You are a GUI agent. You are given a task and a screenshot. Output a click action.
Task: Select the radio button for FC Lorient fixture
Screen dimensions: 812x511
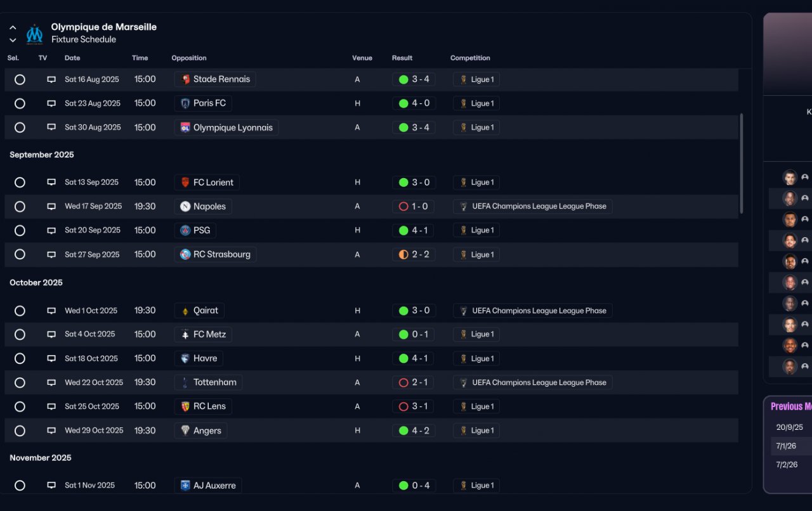point(20,183)
